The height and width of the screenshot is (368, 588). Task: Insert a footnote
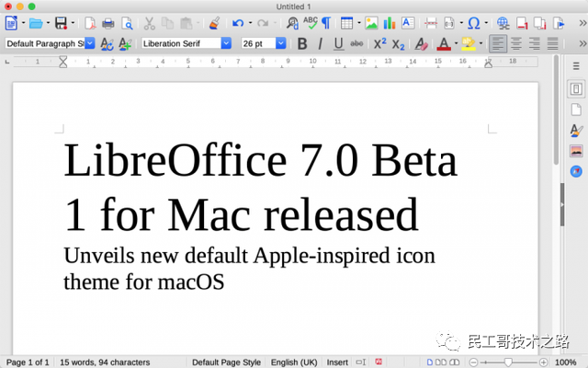click(x=522, y=23)
